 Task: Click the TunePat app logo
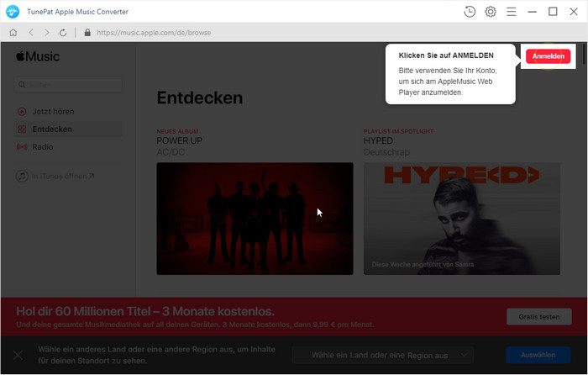pos(13,12)
